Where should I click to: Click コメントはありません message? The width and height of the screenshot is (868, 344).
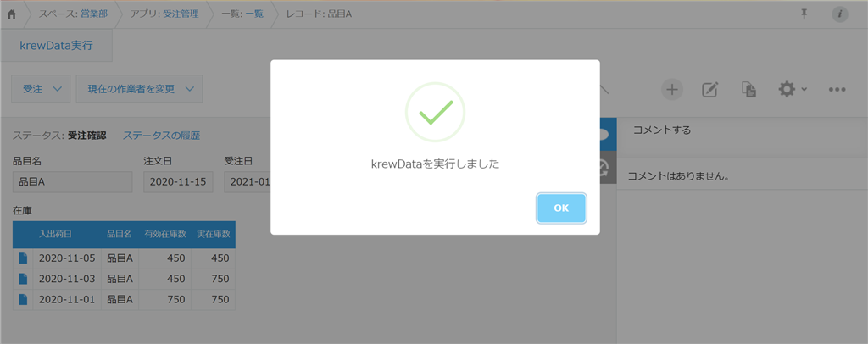coord(677,177)
